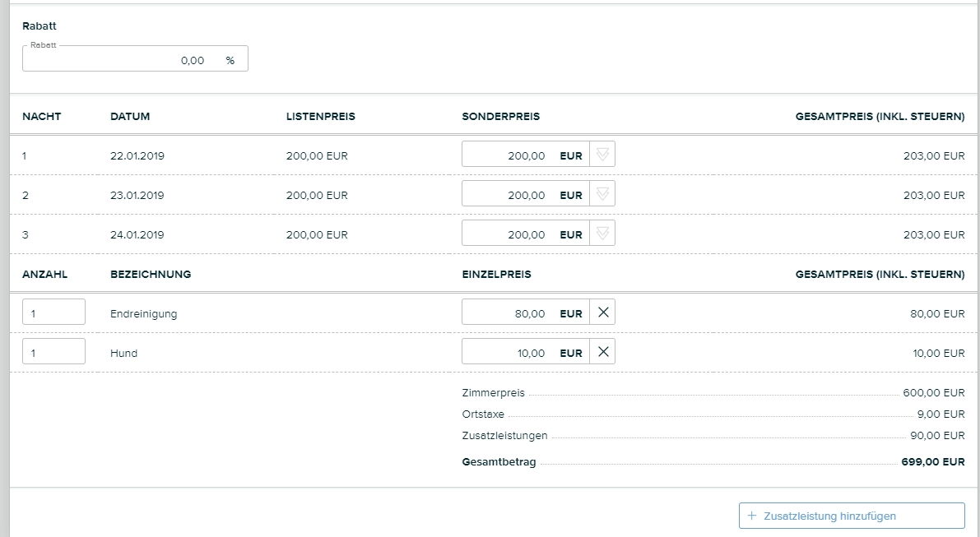Select the date 22.01.2019 in first row

click(137, 155)
